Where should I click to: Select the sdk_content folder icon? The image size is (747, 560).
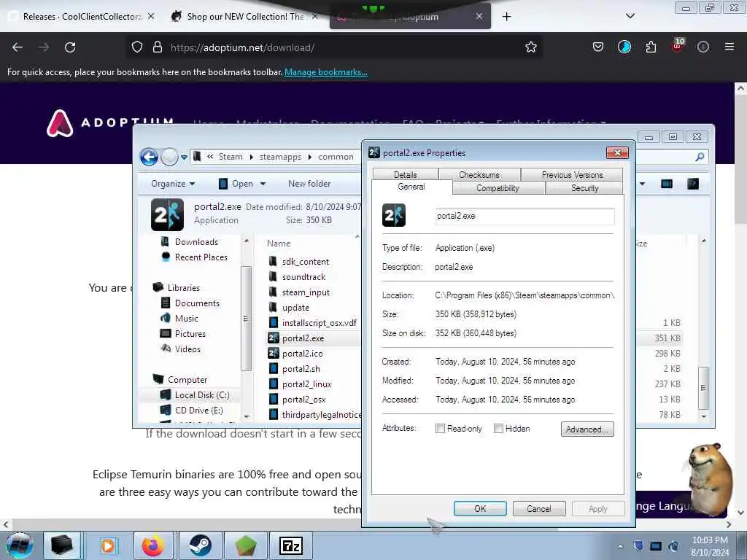273,261
